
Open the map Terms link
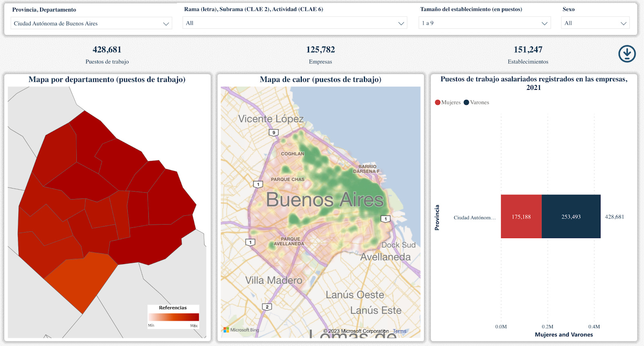[x=400, y=331]
